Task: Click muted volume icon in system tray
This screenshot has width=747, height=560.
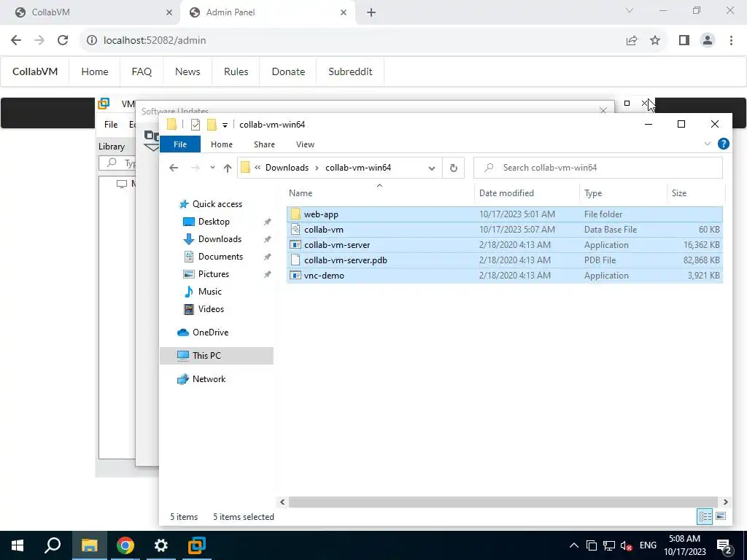Action: click(x=627, y=545)
